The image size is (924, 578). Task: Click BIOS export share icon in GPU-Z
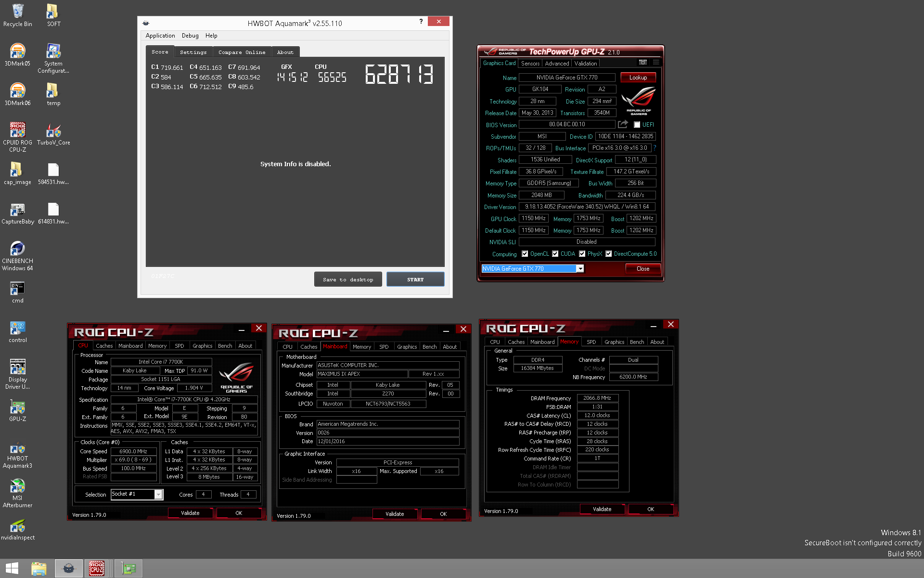pos(623,124)
